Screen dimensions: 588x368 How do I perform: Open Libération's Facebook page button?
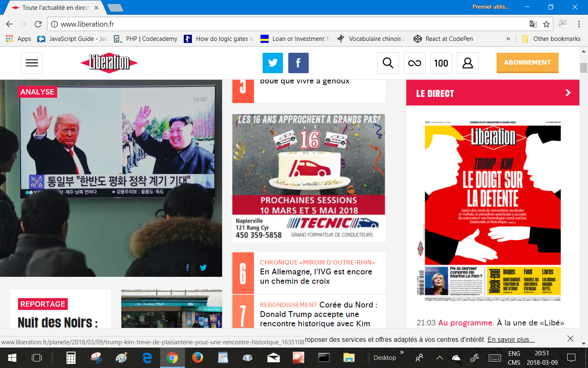point(298,63)
